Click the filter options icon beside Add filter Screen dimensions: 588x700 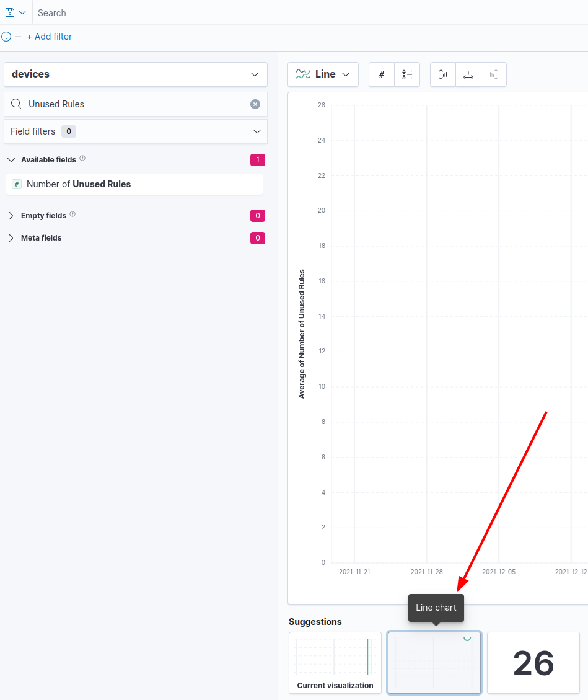point(6,37)
